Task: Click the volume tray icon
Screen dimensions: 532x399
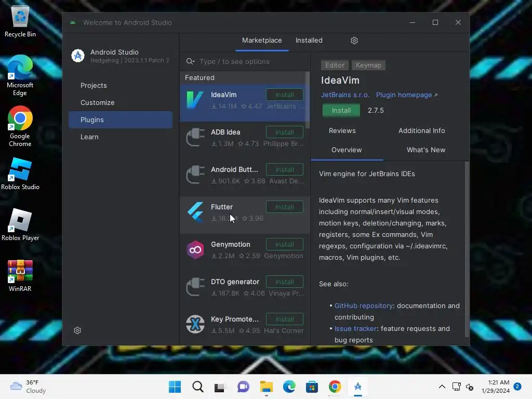Action: (470, 387)
